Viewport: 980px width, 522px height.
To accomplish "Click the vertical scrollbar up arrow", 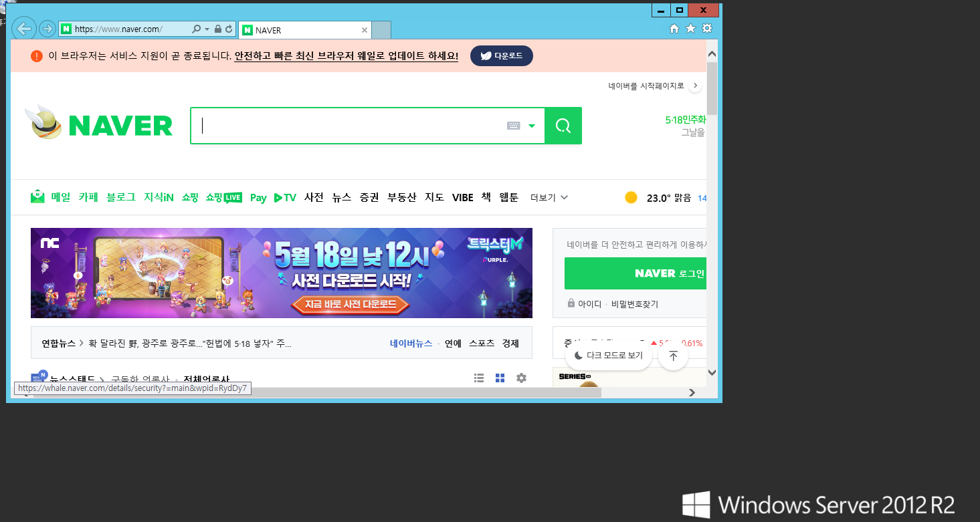I will tap(712, 53).
